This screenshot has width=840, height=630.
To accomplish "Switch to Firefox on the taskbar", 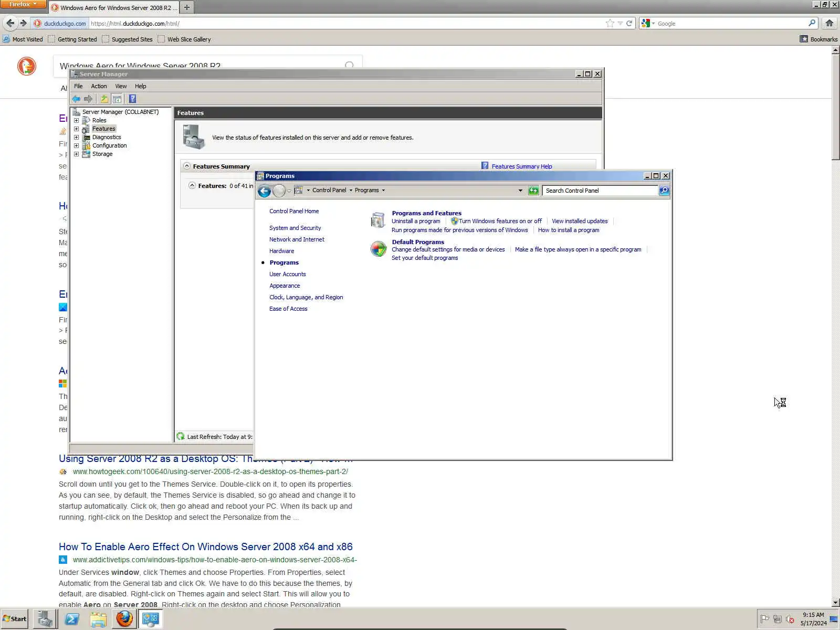I will (124, 619).
